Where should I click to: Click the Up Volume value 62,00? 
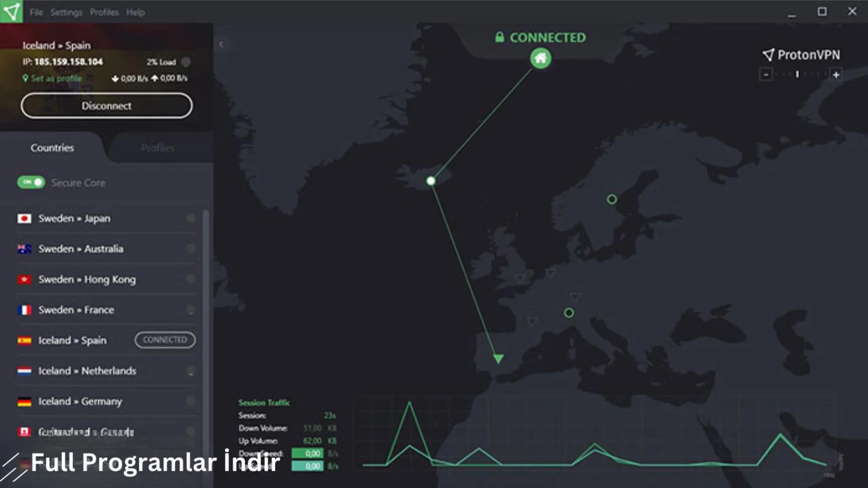click(x=313, y=441)
